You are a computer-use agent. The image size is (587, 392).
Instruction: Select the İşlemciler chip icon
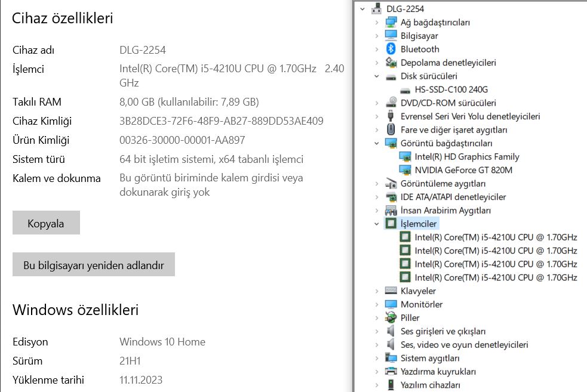pos(391,224)
